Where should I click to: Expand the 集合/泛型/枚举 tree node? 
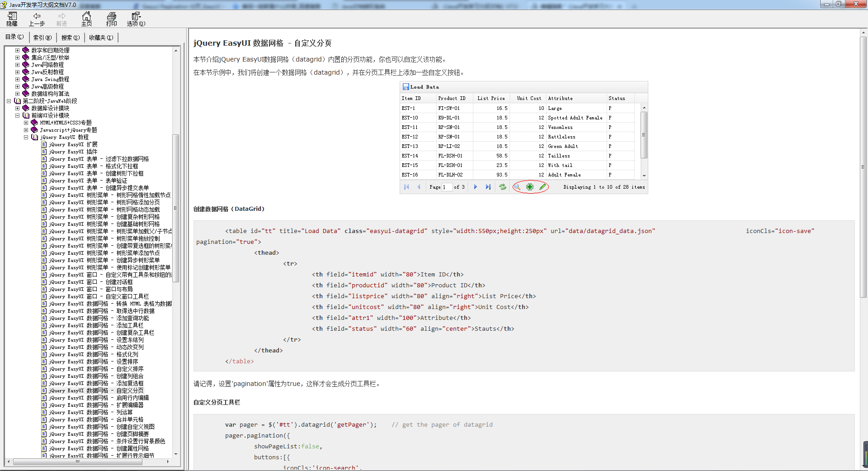click(17, 57)
